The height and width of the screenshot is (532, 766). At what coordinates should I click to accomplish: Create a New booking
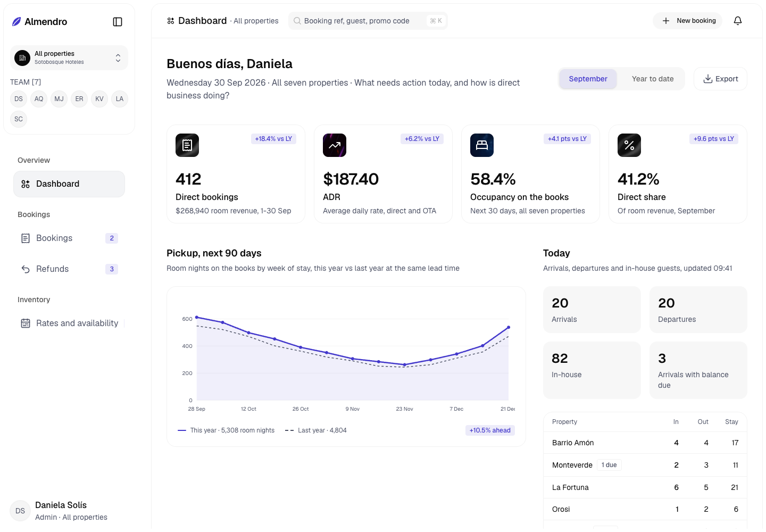(x=687, y=21)
